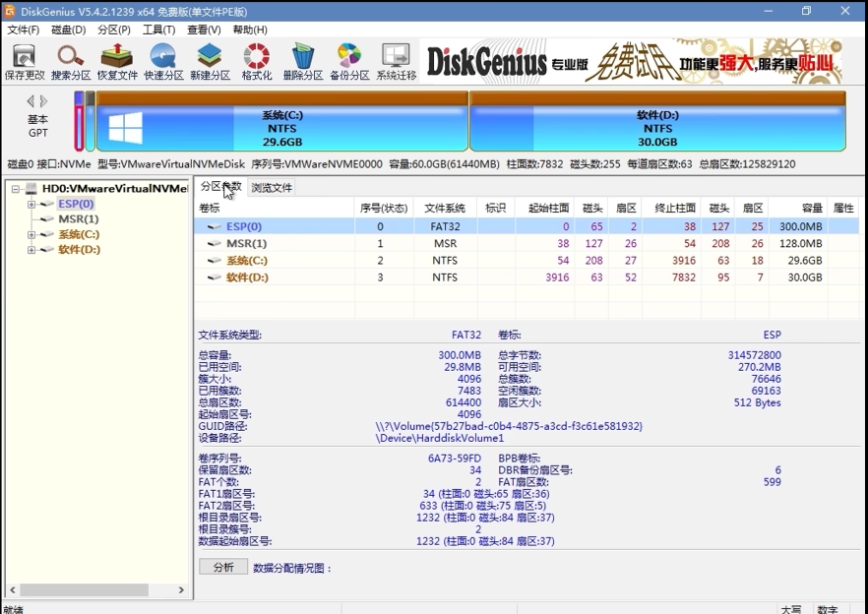Expand the 软件(D:) tree node
The image size is (868, 614).
(31, 250)
